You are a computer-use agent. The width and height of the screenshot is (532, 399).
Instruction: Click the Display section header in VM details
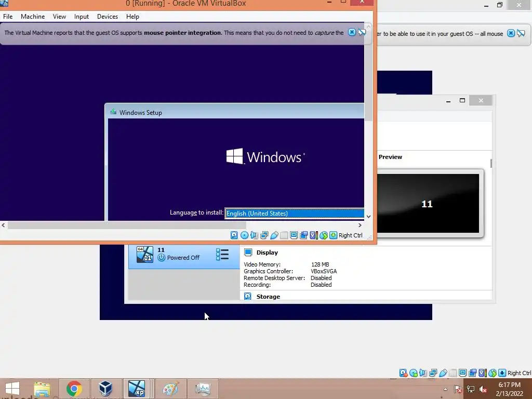(267, 252)
